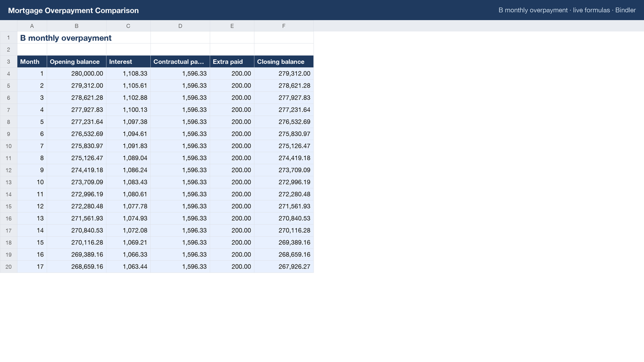Select interest cell 1,074.93

click(128, 219)
